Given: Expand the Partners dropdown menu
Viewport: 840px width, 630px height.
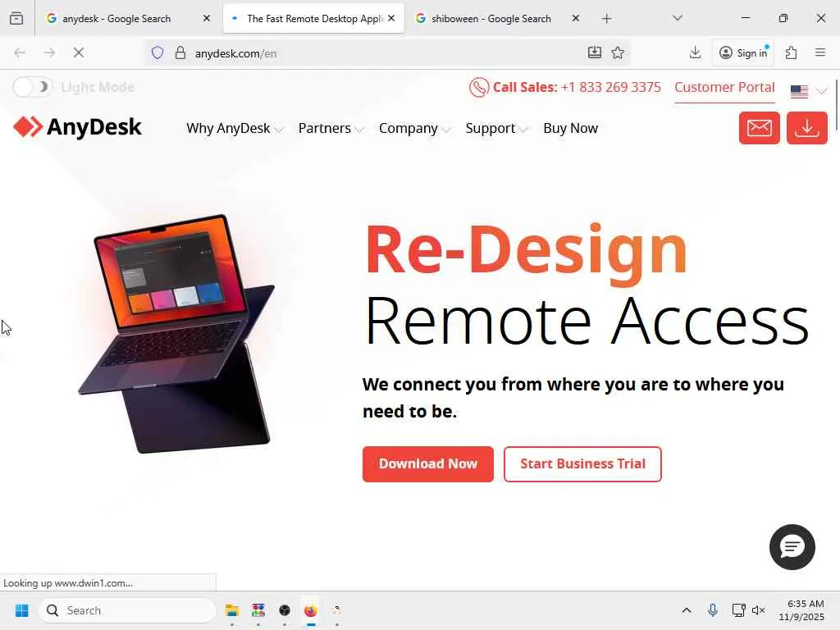Looking at the screenshot, I should (x=331, y=129).
